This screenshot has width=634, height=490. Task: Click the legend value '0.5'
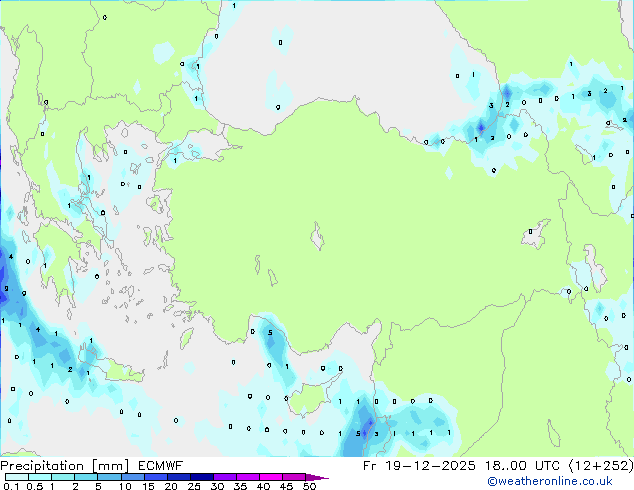point(35,486)
